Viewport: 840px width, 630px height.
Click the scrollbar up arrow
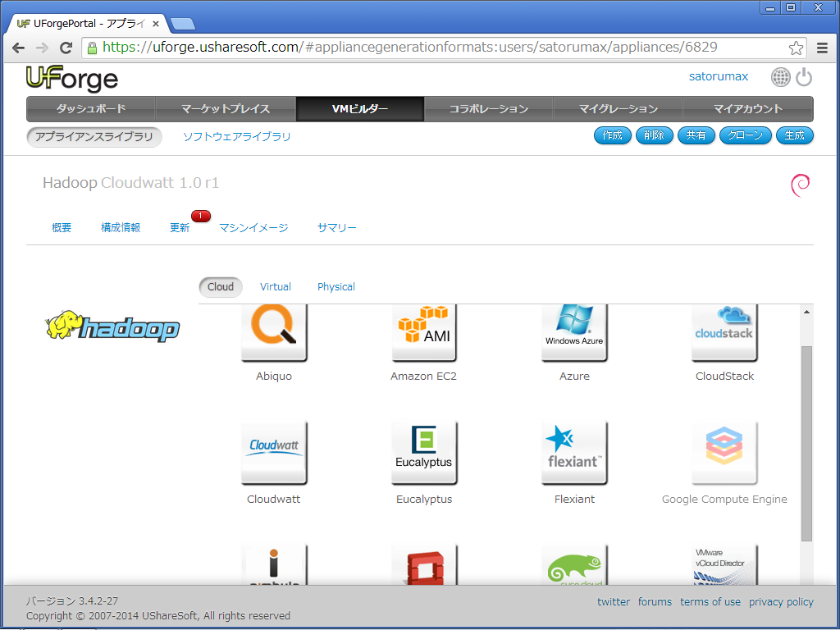[x=807, y=312]
